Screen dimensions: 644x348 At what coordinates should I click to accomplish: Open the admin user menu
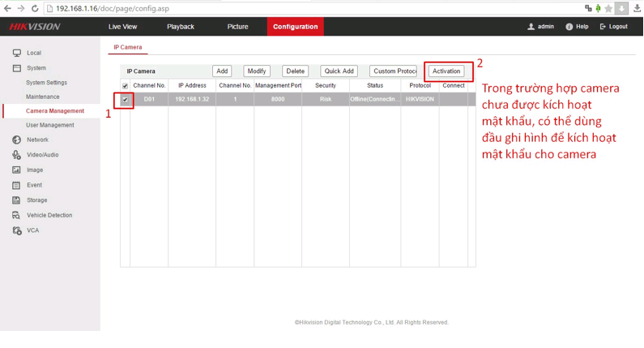(x=540, y=27)
